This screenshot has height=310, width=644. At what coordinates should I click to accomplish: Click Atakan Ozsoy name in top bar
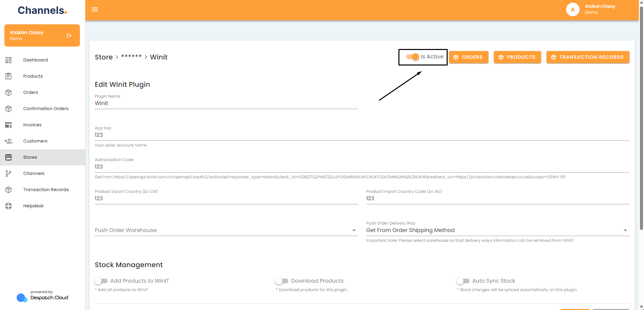tap(600, 6)
